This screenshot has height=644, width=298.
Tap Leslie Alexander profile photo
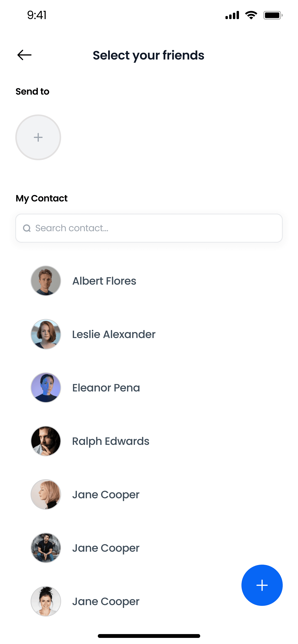click(x=46, y=334)
